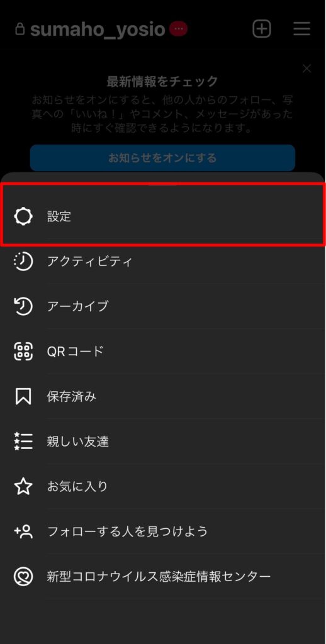Tap the red notification badge beside username
The height and width of the screenshot is (644, 326).
[178, 29]
